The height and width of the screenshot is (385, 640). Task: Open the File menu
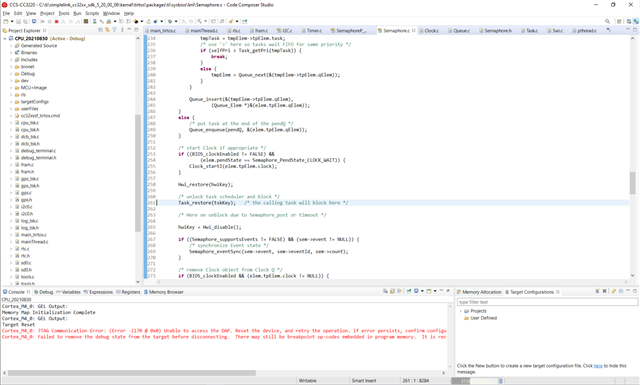click(6, 13)
